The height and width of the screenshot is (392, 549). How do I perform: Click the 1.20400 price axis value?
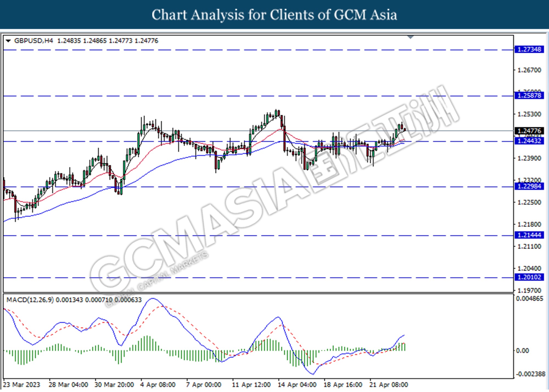tap(529, 268)
